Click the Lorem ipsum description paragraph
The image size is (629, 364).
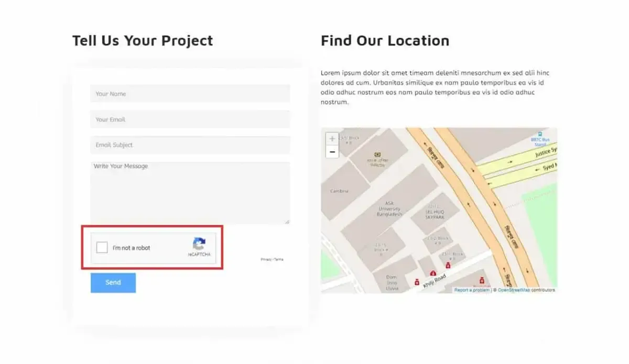[435, 87]
